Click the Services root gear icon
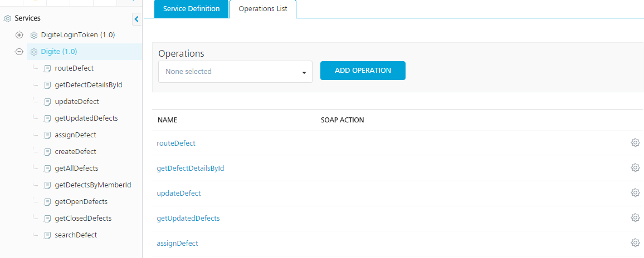 click(7, 18)
